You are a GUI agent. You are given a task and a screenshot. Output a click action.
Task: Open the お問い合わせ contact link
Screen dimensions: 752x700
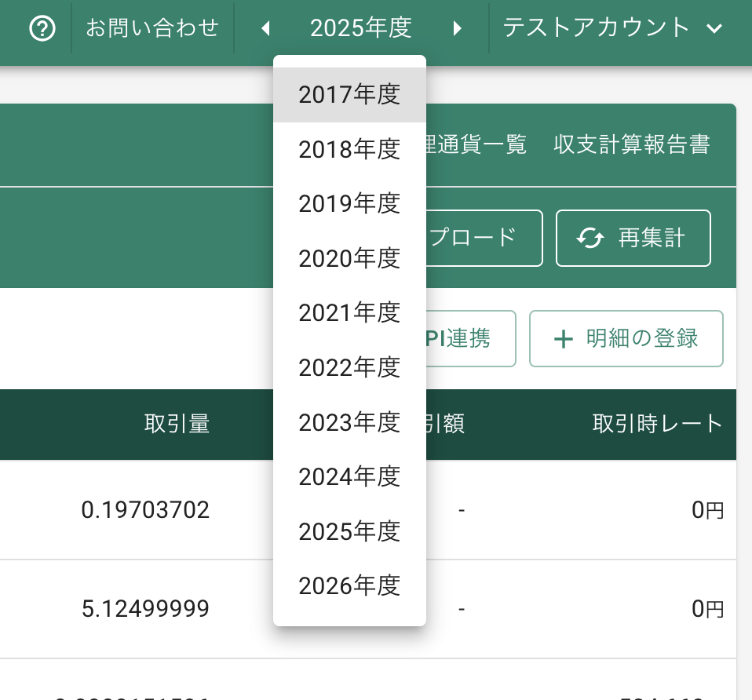coord(152,27)
